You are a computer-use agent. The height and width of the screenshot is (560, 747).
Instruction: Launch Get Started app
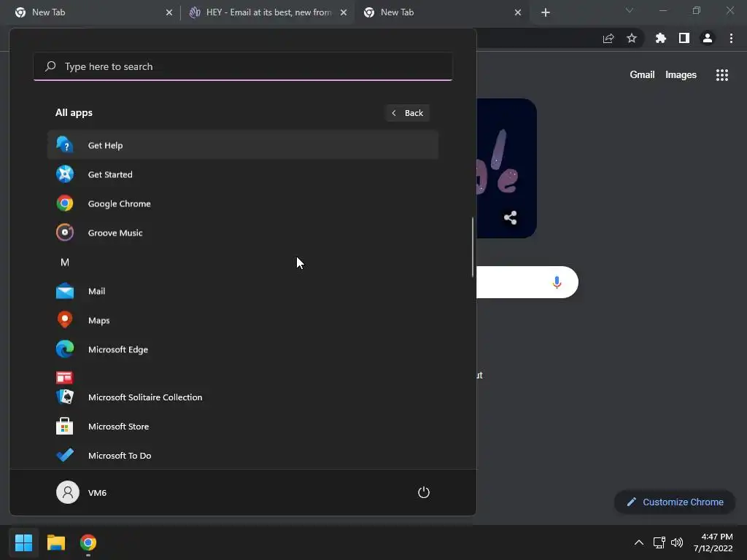click(x=242, y=174)
